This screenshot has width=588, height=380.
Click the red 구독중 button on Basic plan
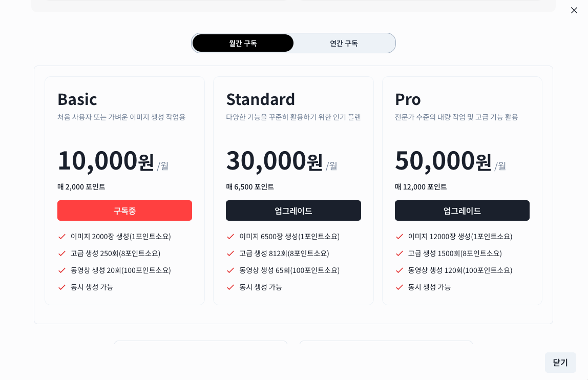[x=124, y=210]
